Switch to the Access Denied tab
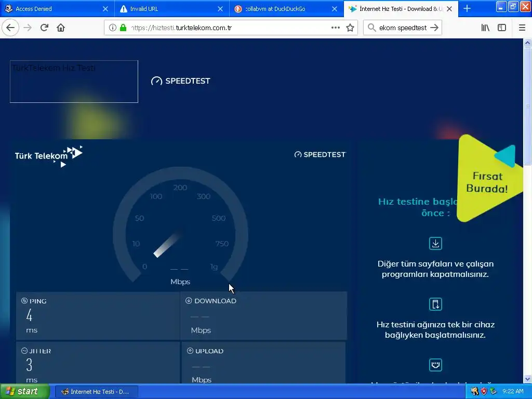 57,9
